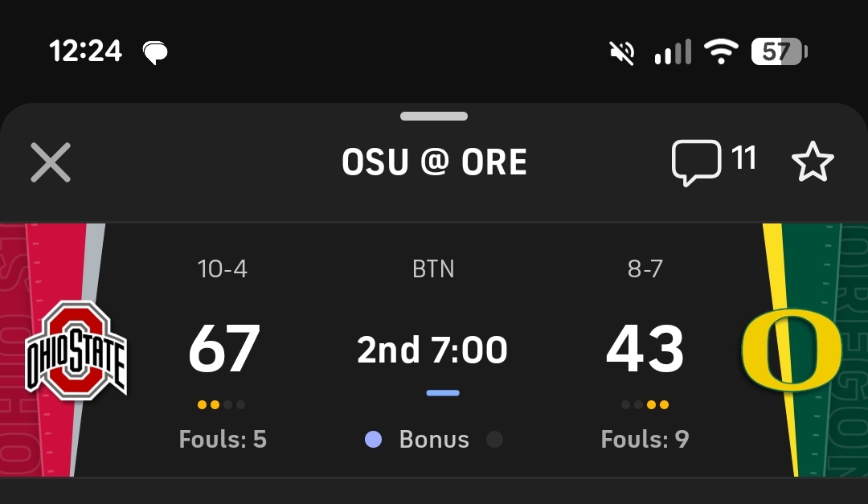Tap Oregon timeout dots
Screen dimensions: 868x504
pos(645,405)
